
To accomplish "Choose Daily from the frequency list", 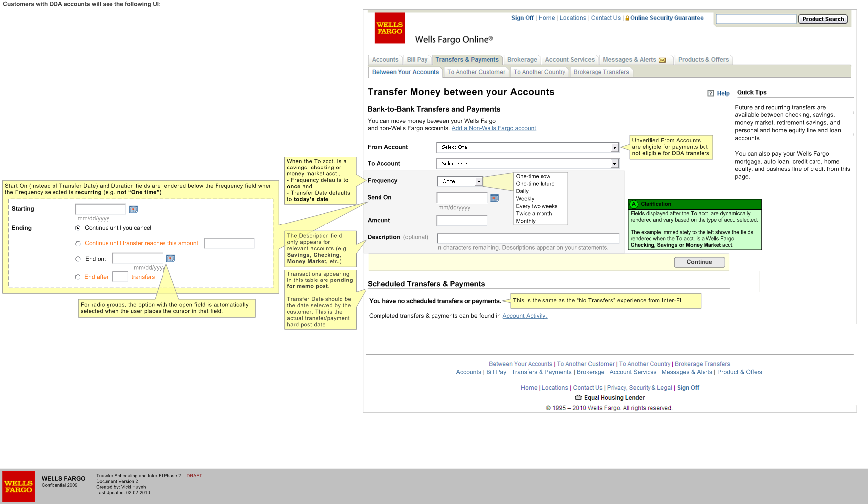I will point(522,191).
